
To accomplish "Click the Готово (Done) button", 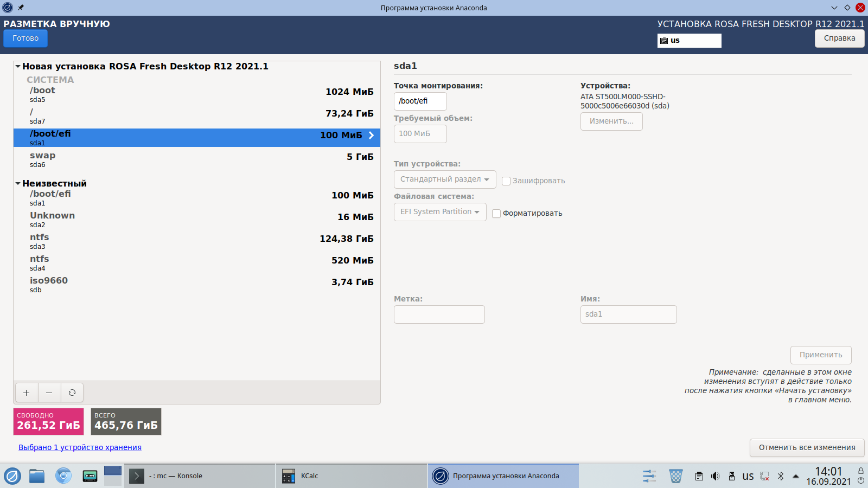I will point(25,38).
